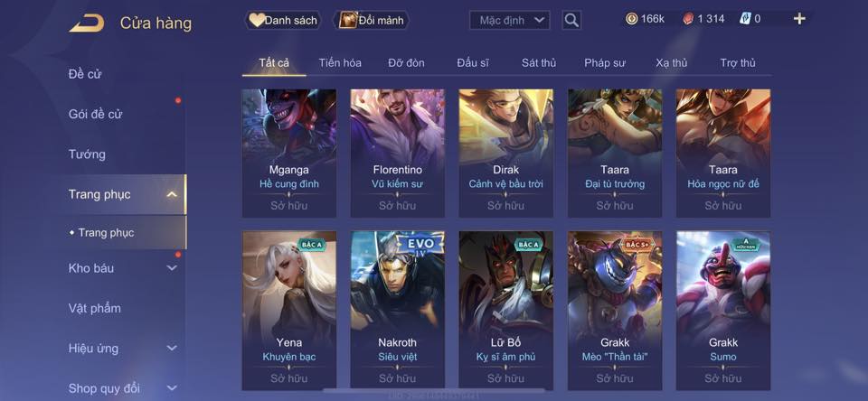Tap the red gem icon showing 1 314
Image resolution: width=868 pixels, height=401 pixels.
[688, 19]
